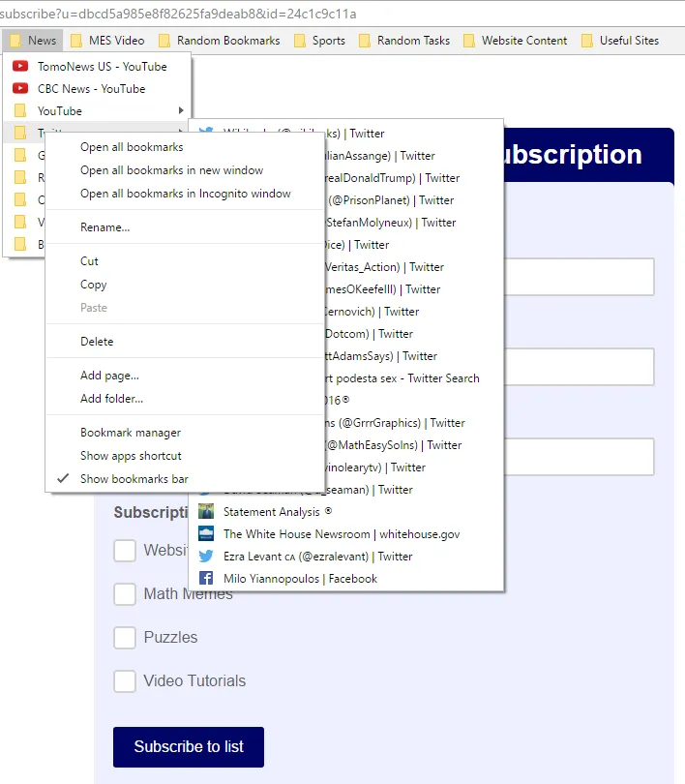Screen dimensions: 685x784
Task: Open The White House Newsroom bookmark
Action: tap(345, 534)
